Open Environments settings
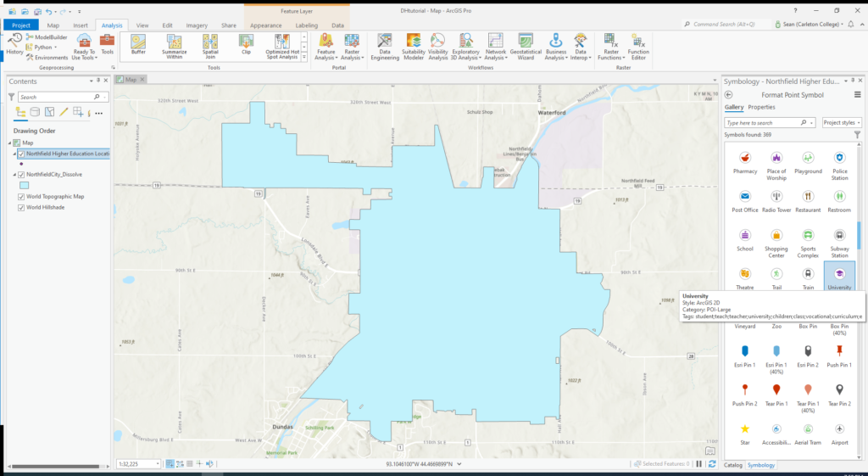Viewport: 868px width, 476px height. pos(47,57)
